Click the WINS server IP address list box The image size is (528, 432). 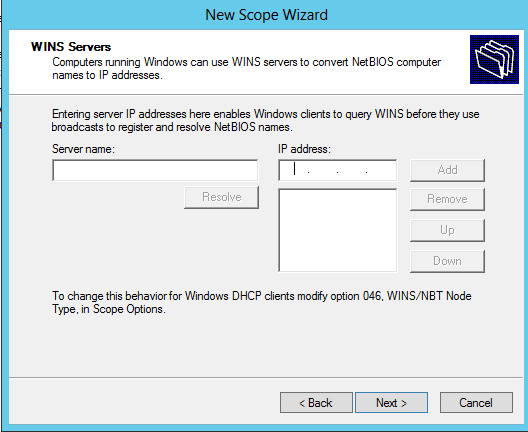(337, 230)
